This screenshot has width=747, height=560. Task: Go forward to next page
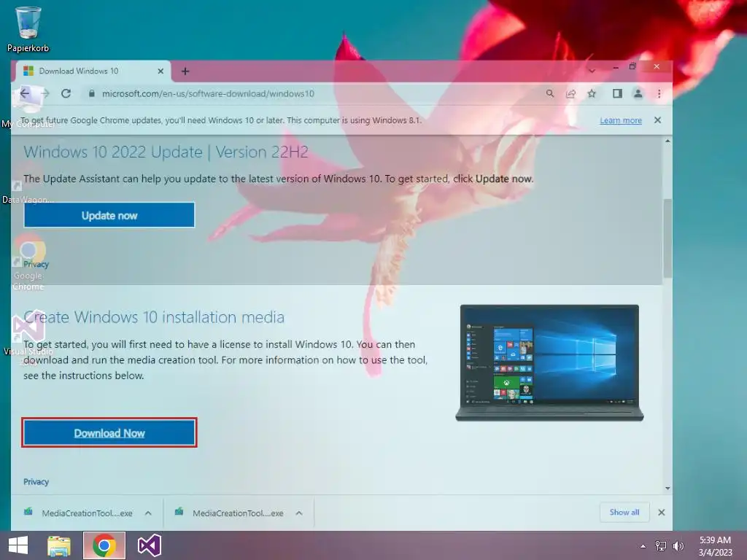tap(45, 93)
